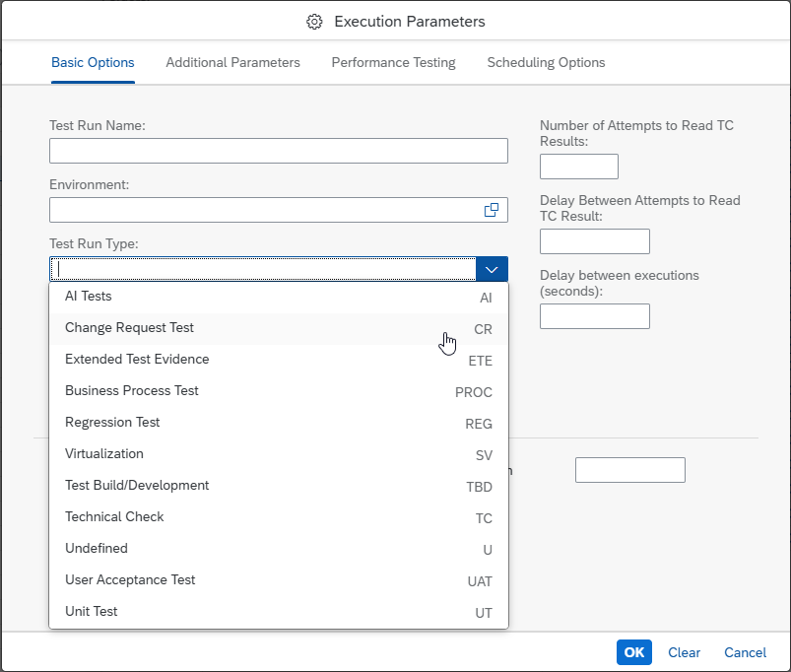Screen dimensions: 791x672
Task: Confirm with the OK button
Action: pos(634,652)
